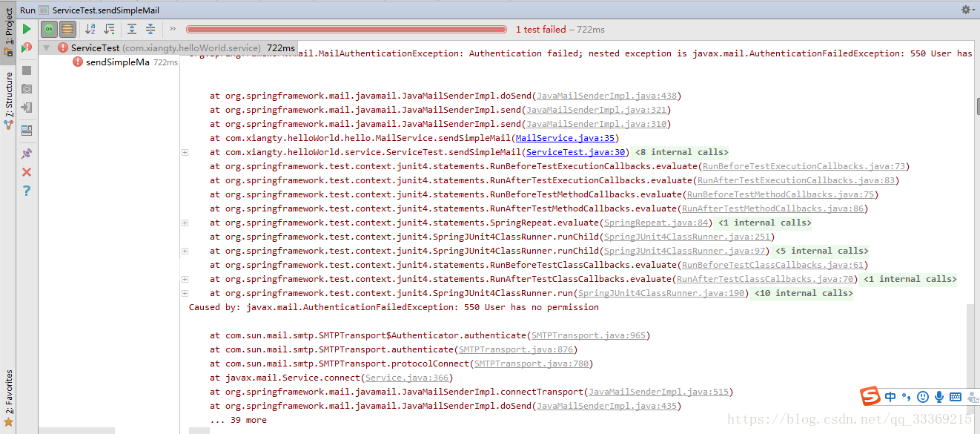
Task: Click the green Run arrow to rerun tests
Action: point(27,29)
